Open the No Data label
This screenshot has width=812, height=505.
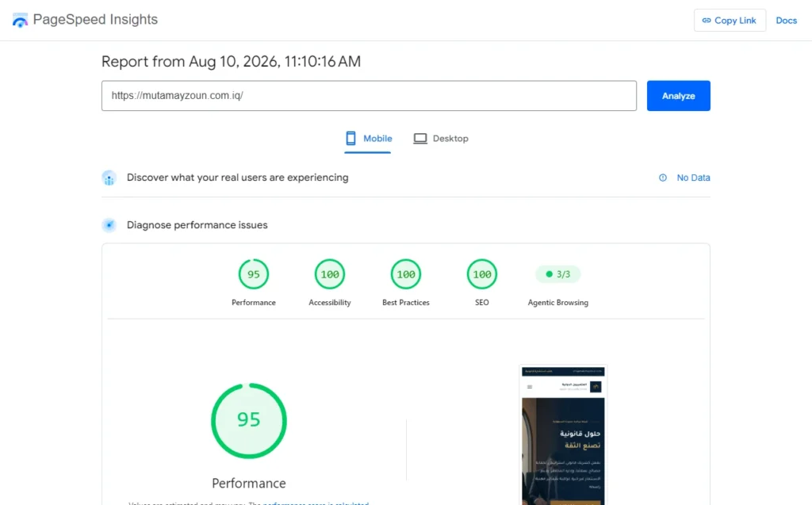tap(693, 178)
